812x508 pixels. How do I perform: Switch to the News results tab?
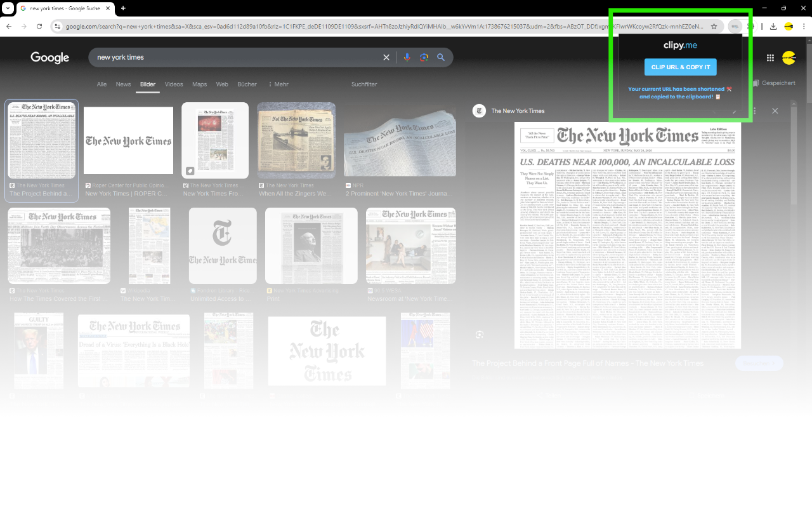tap(123, 84)
